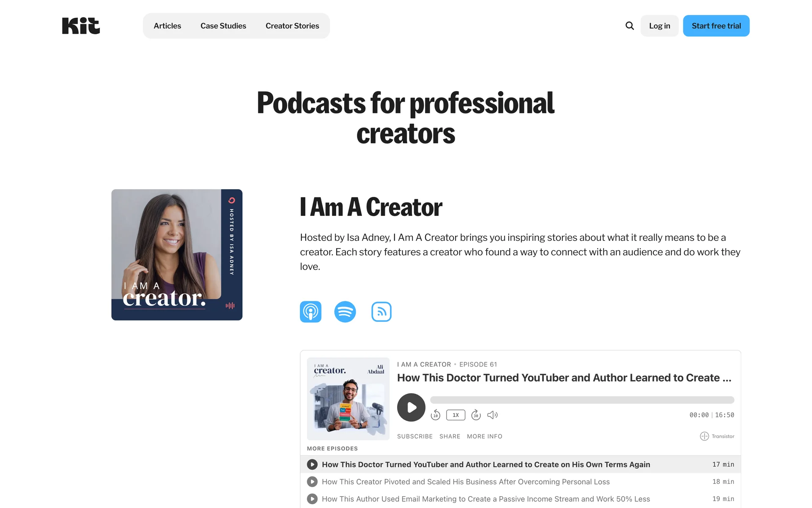This screenshot has height=508, width=812.
Task: Go to Kit logo home
Action: 81,26
